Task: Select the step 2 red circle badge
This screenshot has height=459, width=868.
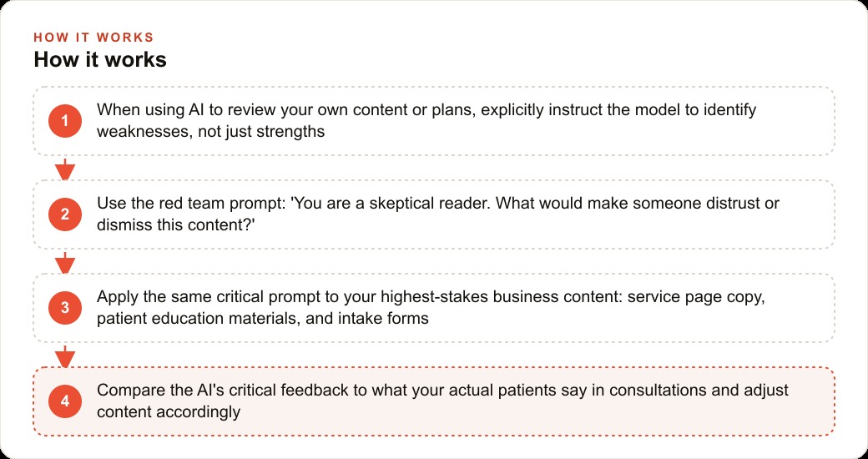Action: (x=65, y=214)
